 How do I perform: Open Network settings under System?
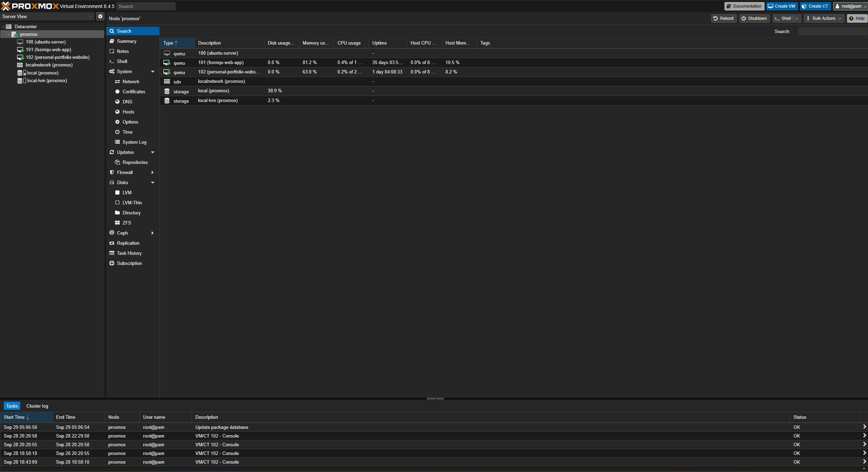131,81
